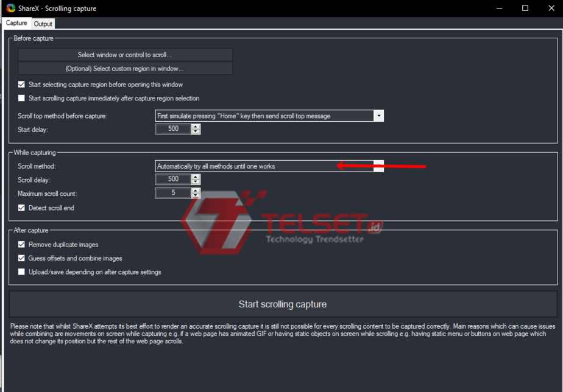Open the scroll top method dropdown

pyautogui.click(x=379, y=116)
